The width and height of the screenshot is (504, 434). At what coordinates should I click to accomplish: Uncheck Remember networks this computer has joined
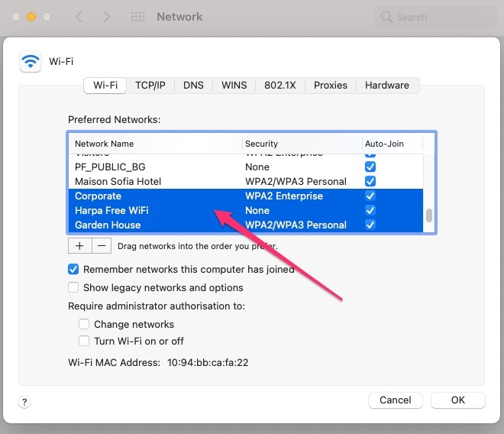pos(73,269)
